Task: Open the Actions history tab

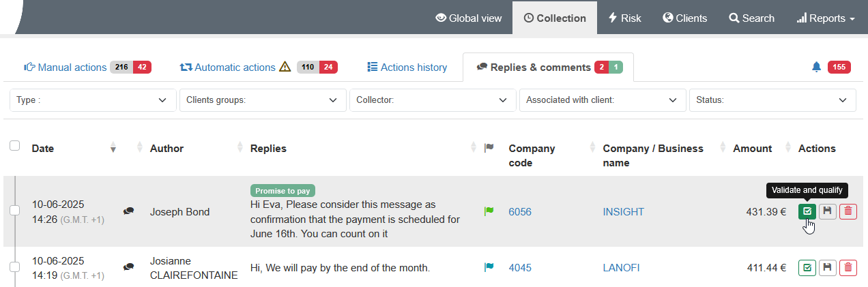Action: pyautogui.click(x=407, y=67)
